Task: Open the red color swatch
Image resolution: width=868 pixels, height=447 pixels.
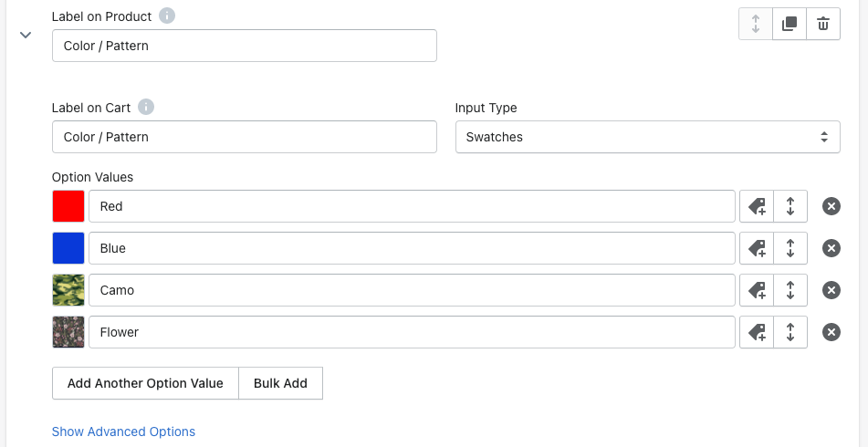Action: coord(68,206)
